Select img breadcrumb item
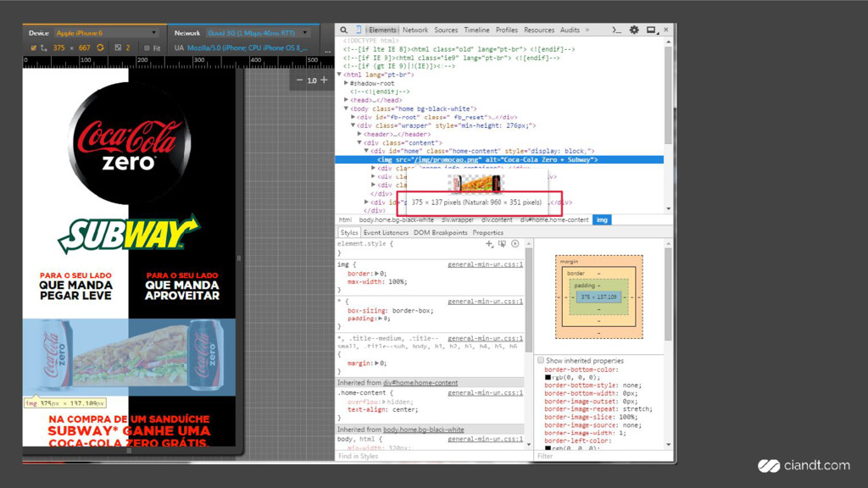Screen dimensions: 868x488 pyautogui.click(x=602, y=219)
